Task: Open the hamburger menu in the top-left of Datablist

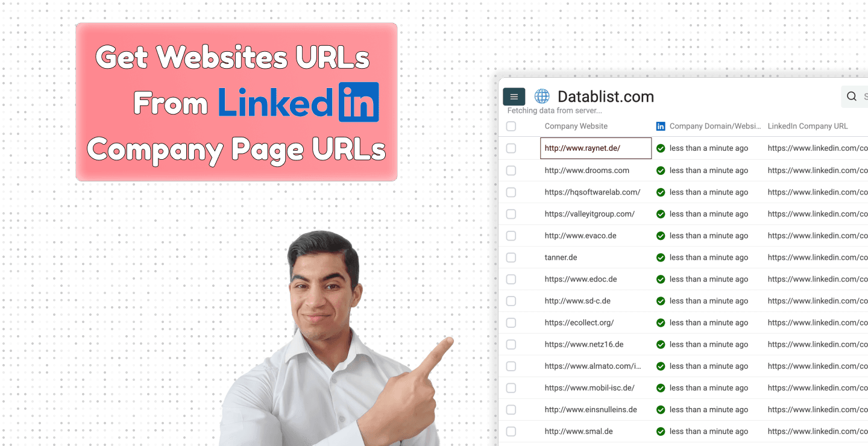Action: tap(514, 96)
